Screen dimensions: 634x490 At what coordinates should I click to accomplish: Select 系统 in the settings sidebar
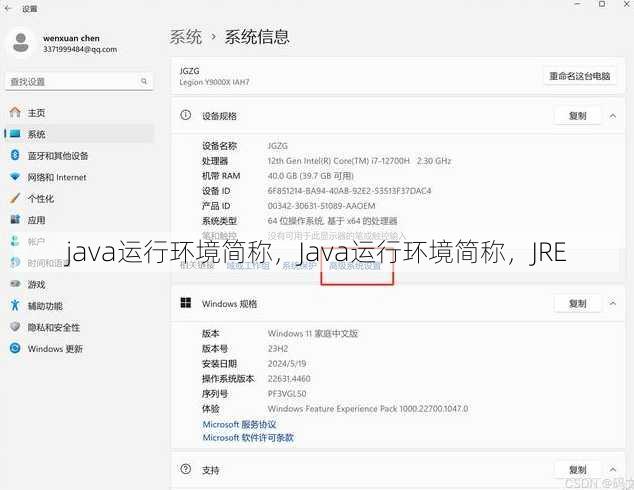click(36, 134)
